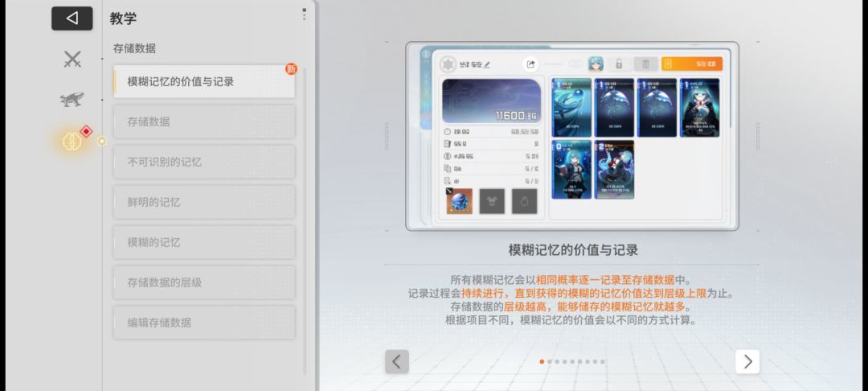Click the 存储数据 section header
The width and height of the screenshot is (868, 391).
[134, 49]
